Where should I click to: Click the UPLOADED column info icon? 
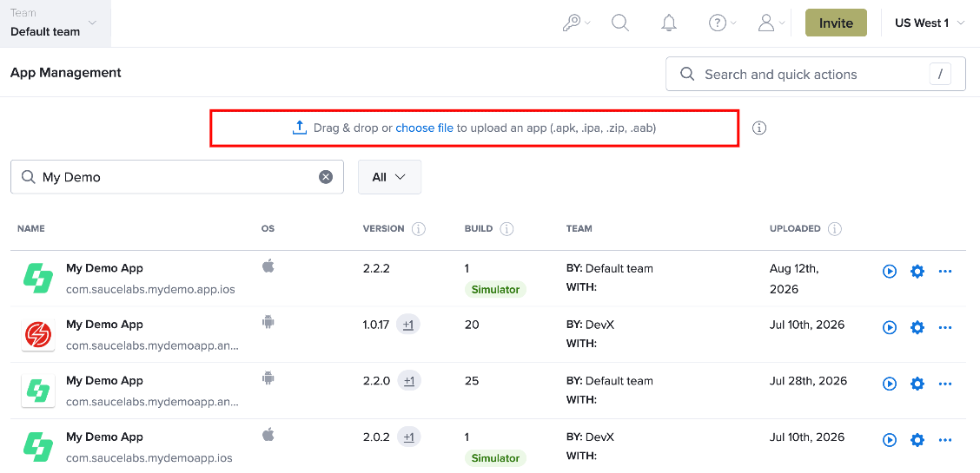[x=834, y=229]
